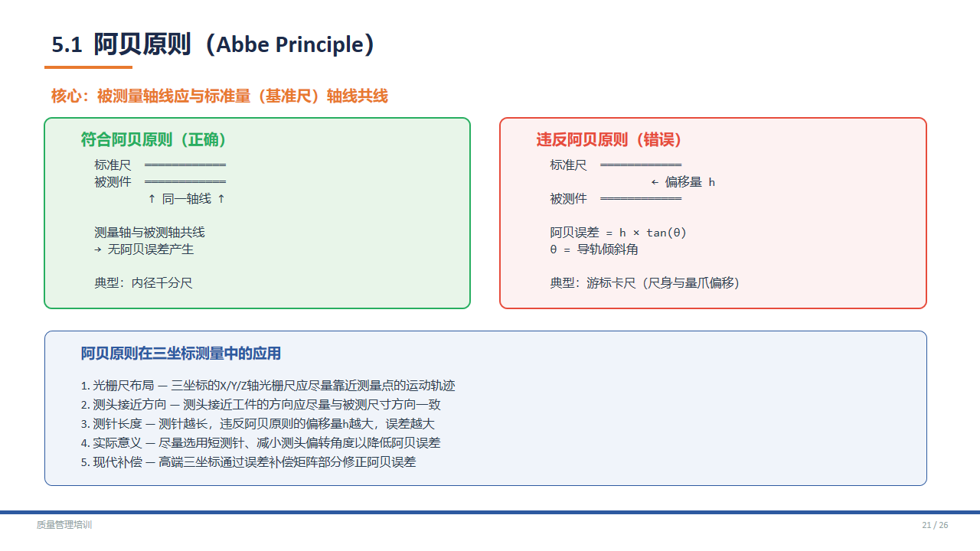Click the "↑ 同一轴线 ↑" label
The image size is (980, 551).
tap(186, 199)
